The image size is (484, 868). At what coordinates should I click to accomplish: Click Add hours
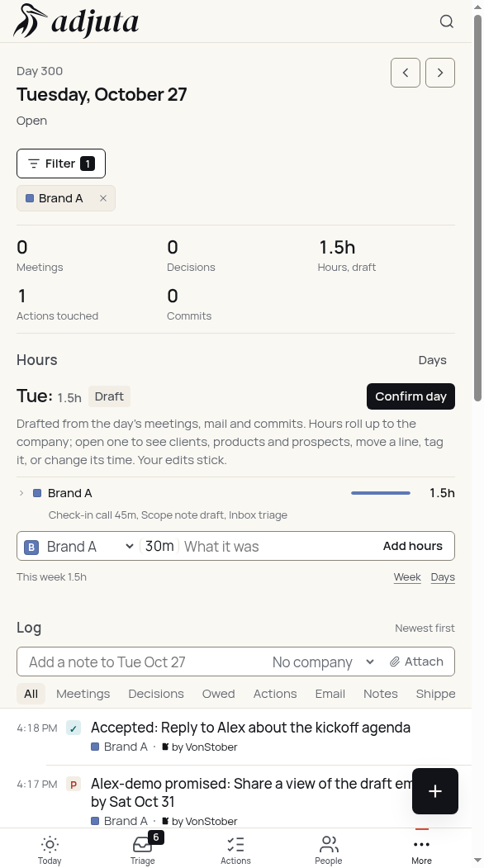(x=413, y=546)
